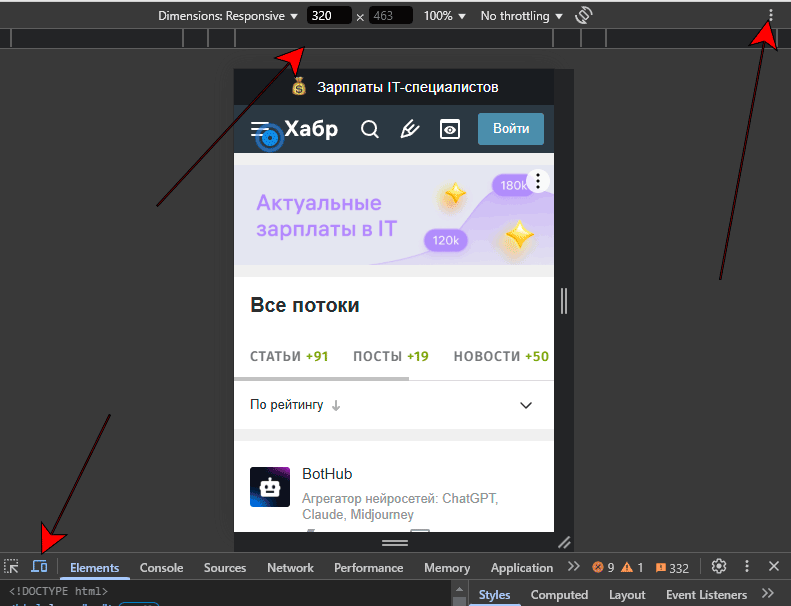Open the 100% zoom dropdown
This screenshot has width=791, height=606.
[x=444, y=16]
